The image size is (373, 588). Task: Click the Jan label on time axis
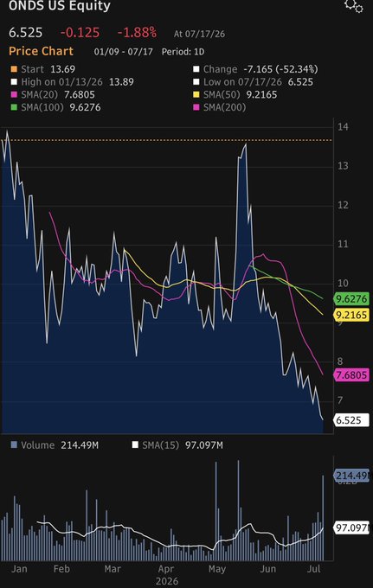tap(19, 569)
